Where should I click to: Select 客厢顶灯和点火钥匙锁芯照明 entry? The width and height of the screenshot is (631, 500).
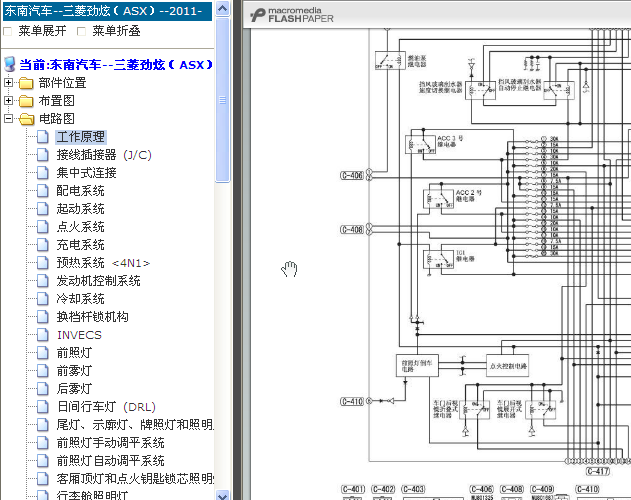point(135,479)
